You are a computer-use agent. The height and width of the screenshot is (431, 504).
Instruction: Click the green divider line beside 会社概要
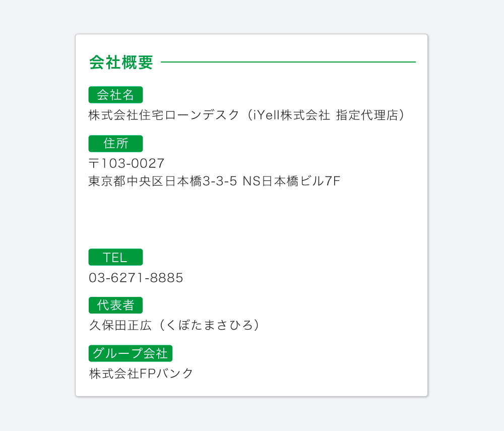coord(288,62)
